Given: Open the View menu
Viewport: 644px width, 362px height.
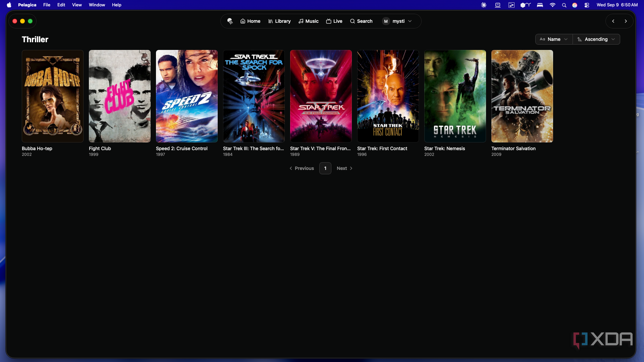Looking at the screenshot, I should click(77, 5).
